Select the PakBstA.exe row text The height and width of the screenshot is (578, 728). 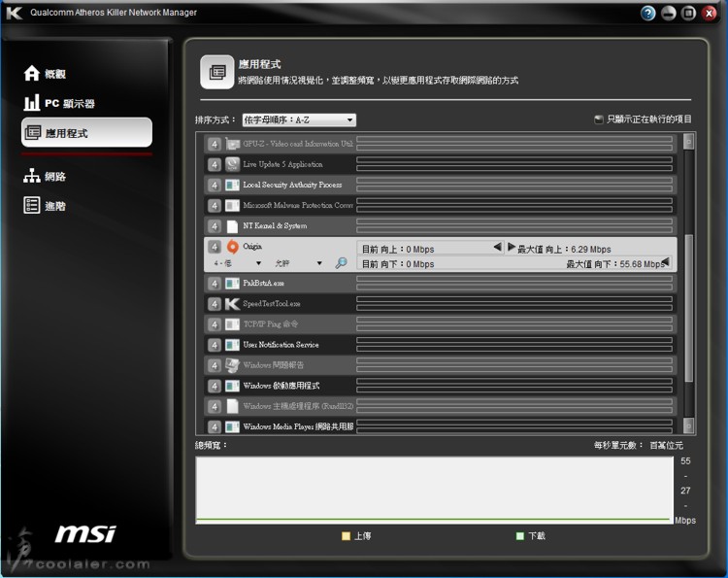[263, 283]
